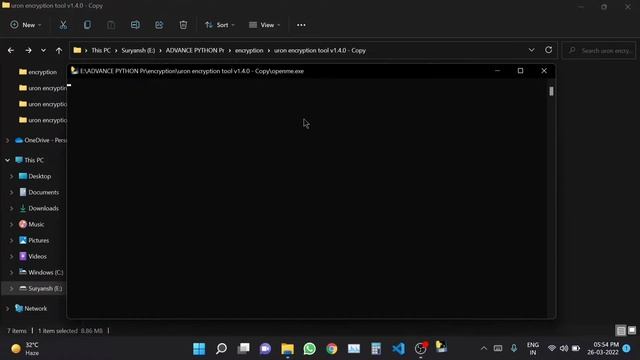Screen dimensions: 640x360
Task: Select OneDrive - Personal in sidebar
Action: pos(41,140)
